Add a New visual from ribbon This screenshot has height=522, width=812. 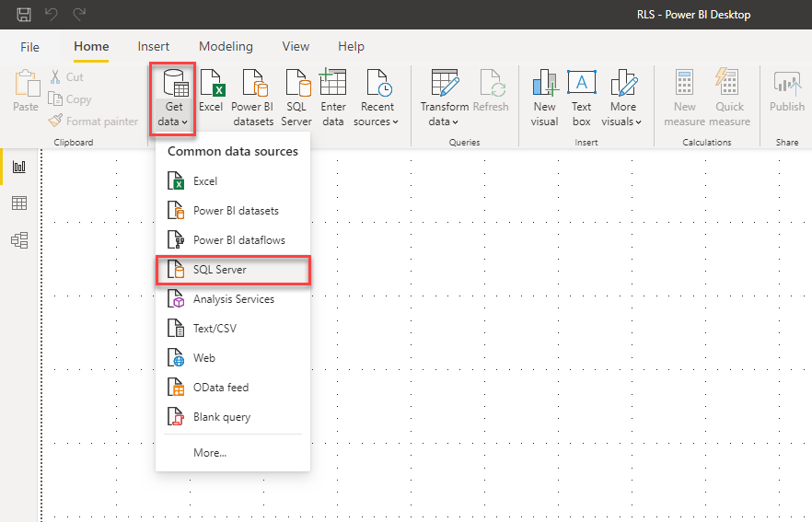pyautogui.click(x=544, y=95)
